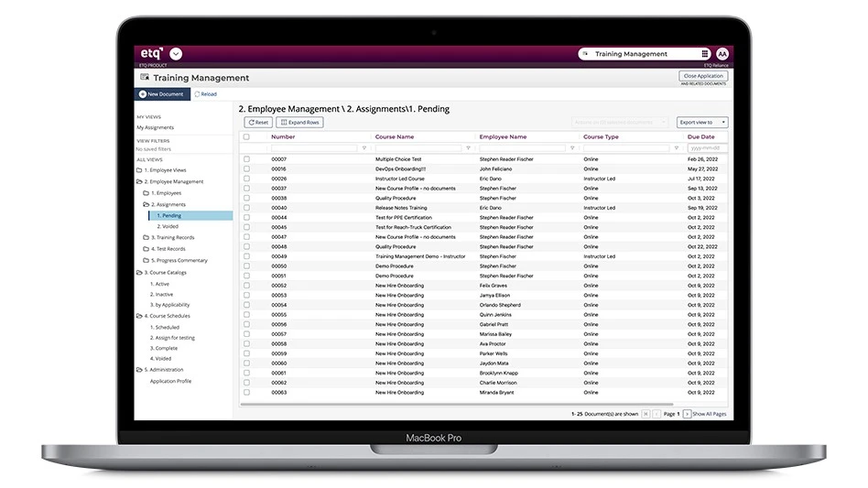Open the Export view to dropdown

tap(702, 122)
